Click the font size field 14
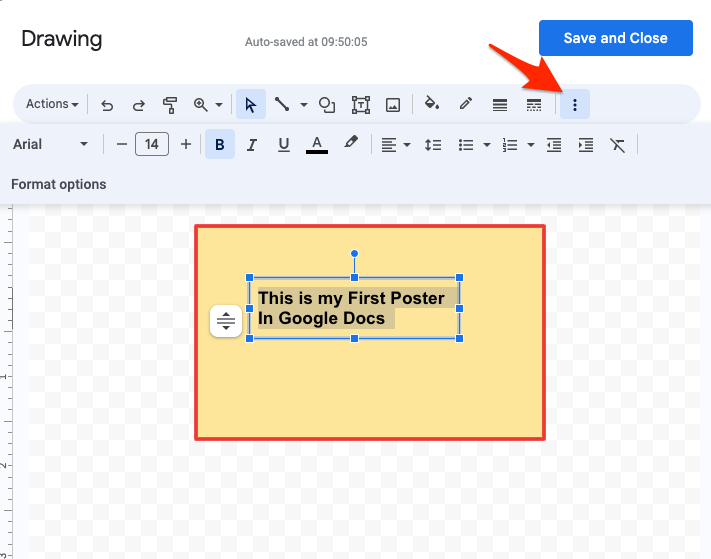Screen dimensions: 711x559 point(152,144)
